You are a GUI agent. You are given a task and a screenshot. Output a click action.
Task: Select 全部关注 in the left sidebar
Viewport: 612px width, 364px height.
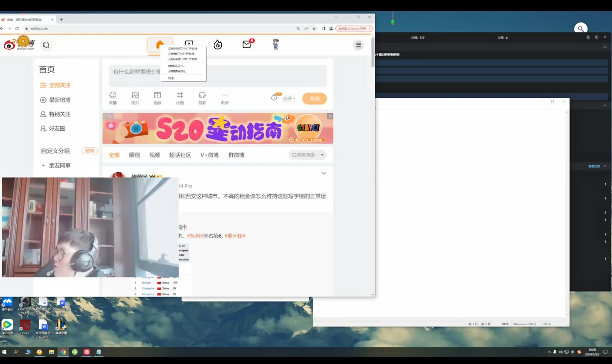pyautogui.click(x=56, y=85)
